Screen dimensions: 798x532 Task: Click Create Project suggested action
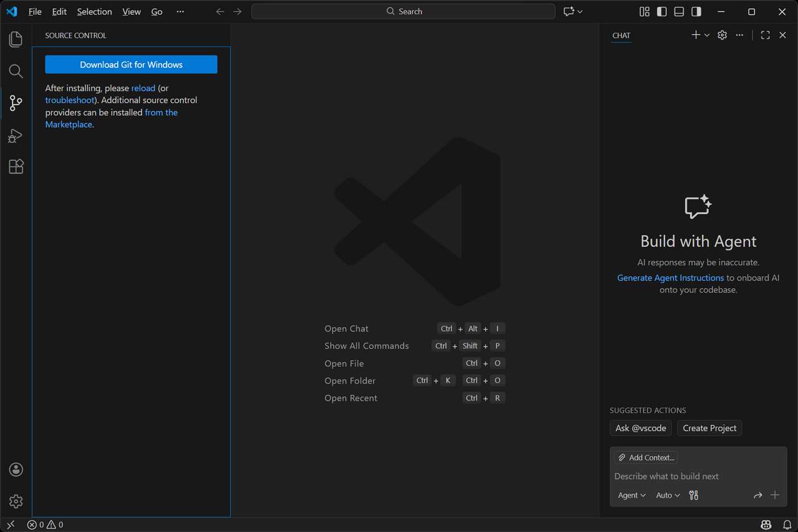click(x=709, y=428)
